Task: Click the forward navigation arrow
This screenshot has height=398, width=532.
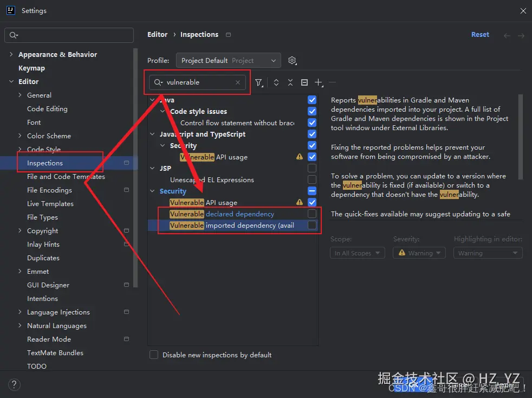Action: point(521,35)
